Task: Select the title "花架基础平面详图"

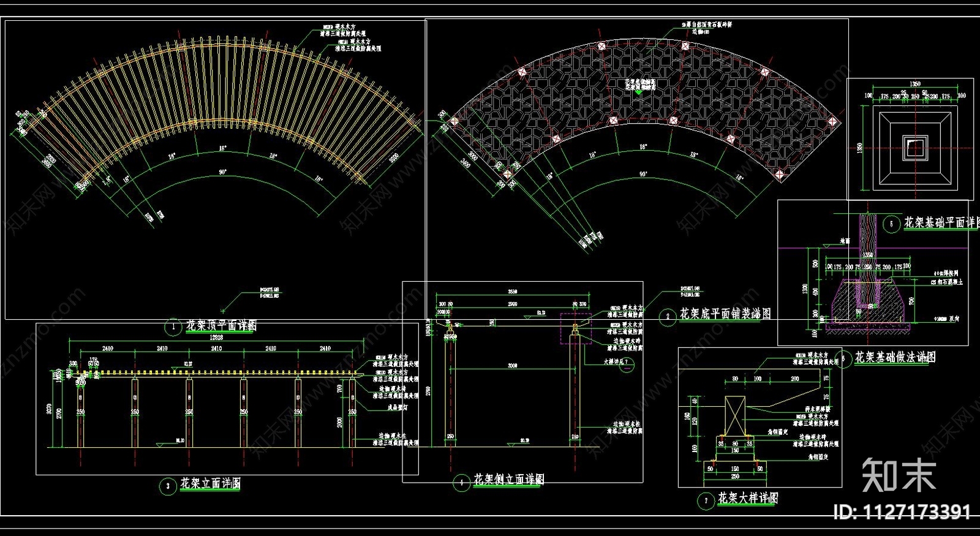Action: (942, 222)
